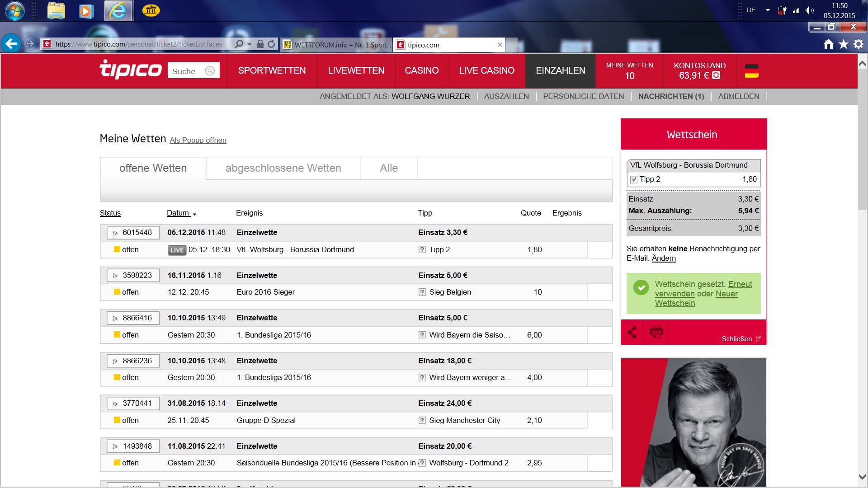Click ABMELDEN to log out
The width and height of the screenshot is (868, 488).
click(739, 96)
